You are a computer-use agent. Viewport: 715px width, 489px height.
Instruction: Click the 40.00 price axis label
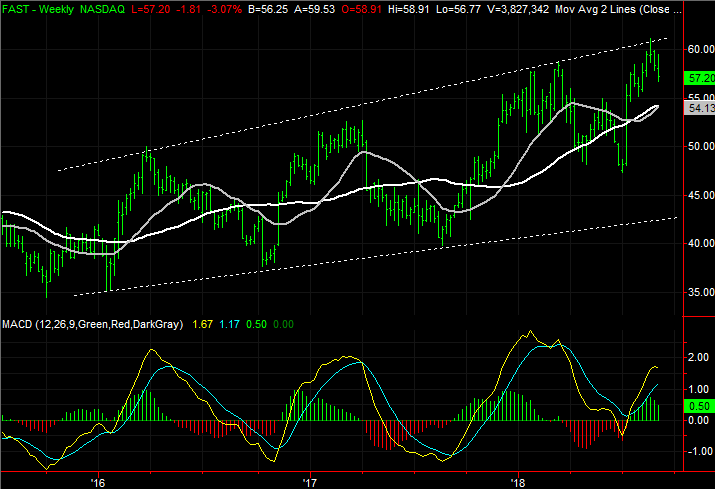pyautogui.click(x=701, y=244)
